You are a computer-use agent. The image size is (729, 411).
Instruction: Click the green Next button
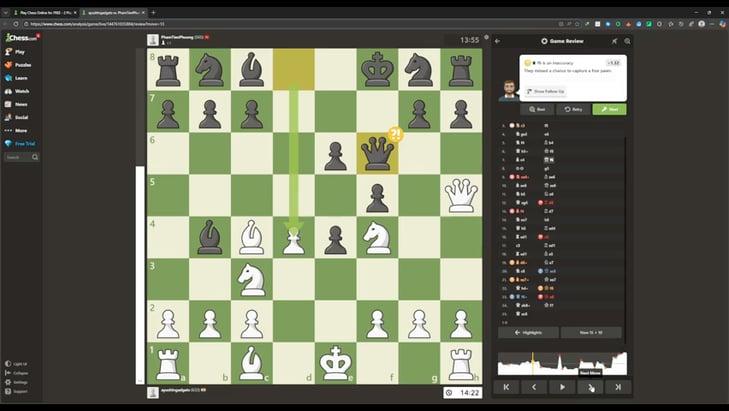pos(609,109)
